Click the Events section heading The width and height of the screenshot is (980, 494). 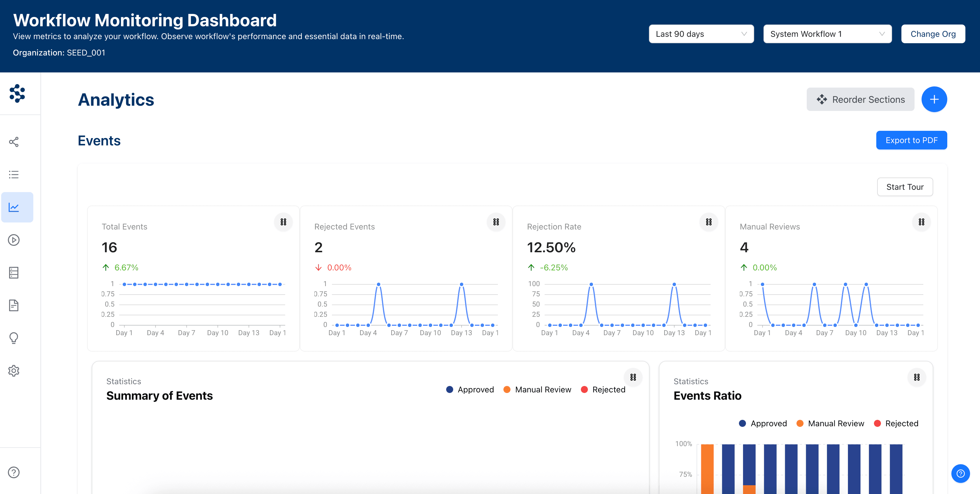[99, 141]
